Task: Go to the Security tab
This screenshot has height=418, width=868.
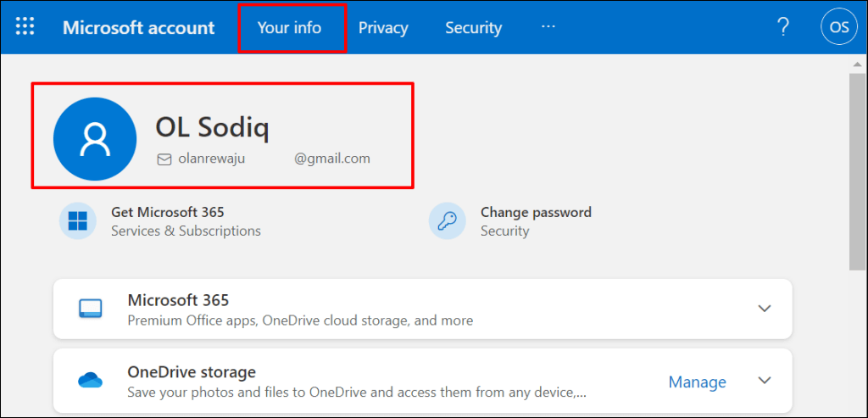Action: pos(473,28)
